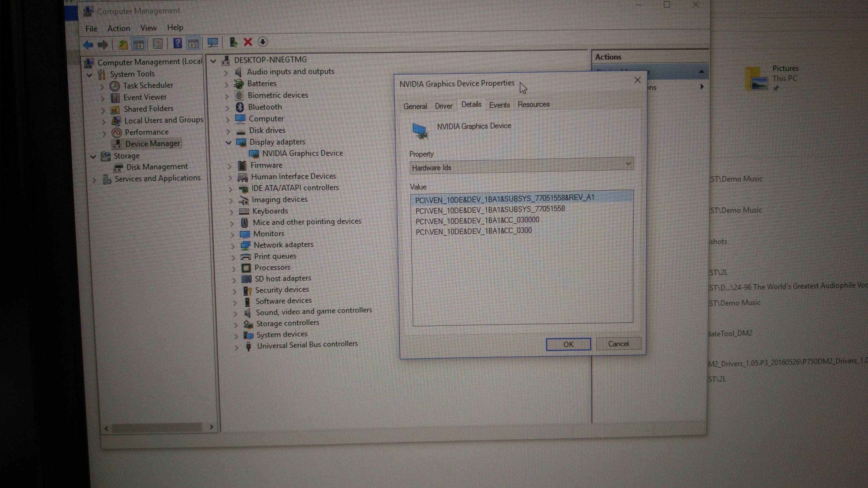The width and height of the screenshot is (868, 488).
Task: Collapse the DESKTOP-NNEGTMG root node
Action: tap(213, 61)
